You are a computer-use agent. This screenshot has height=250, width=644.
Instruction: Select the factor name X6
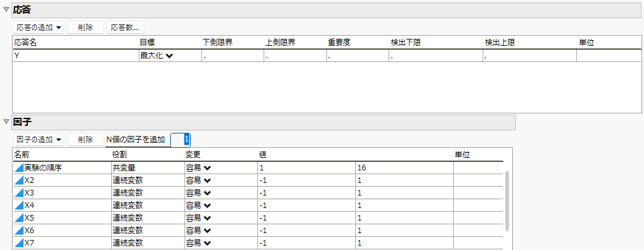29,231
